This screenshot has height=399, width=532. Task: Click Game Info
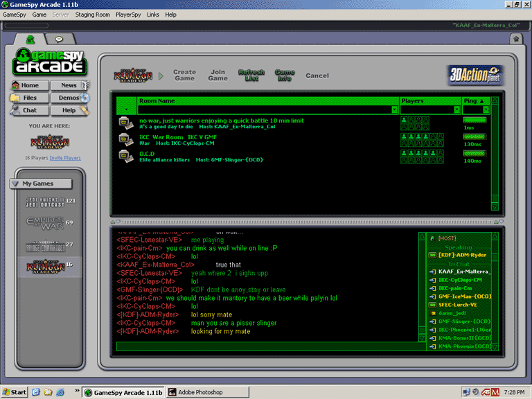coord(285,76)
